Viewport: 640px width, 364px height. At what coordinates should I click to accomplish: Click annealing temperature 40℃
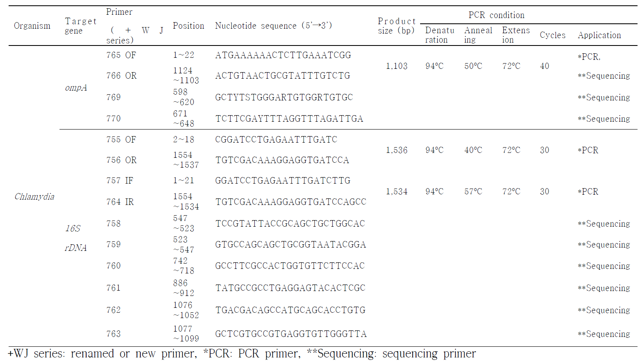pyautogui.click(x=473, y=150)
